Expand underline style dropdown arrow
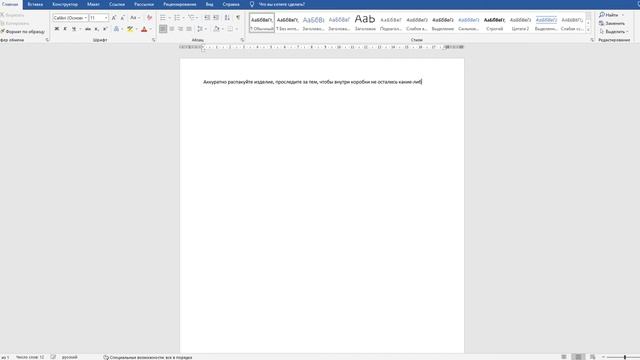 coord(80,29)
